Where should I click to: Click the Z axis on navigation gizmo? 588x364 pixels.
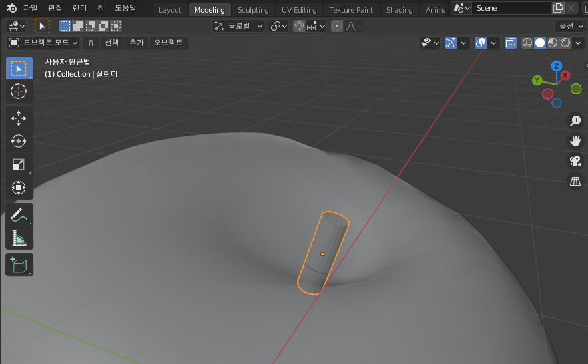[557, 66]
